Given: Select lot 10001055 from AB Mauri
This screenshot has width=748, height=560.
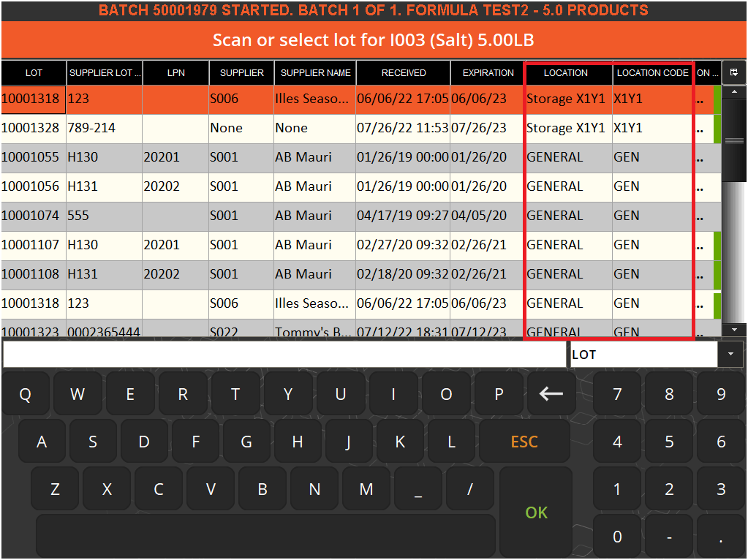Looking at the screenshot, I should pos(360,157).
